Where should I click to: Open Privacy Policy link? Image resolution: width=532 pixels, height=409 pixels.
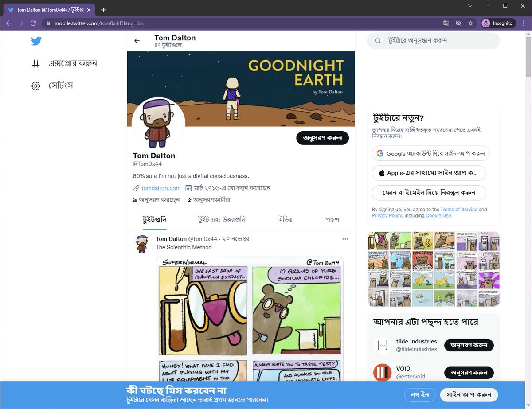[387, 216]
